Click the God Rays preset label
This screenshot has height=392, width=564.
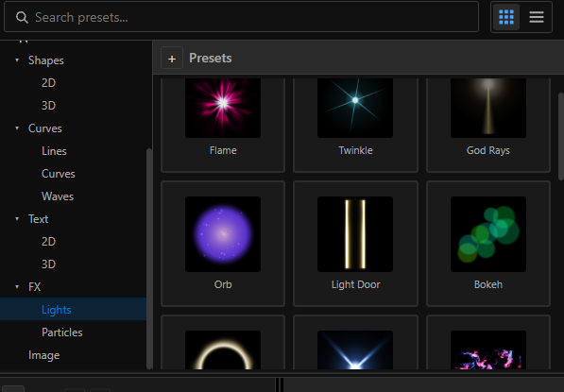point(488,150)
